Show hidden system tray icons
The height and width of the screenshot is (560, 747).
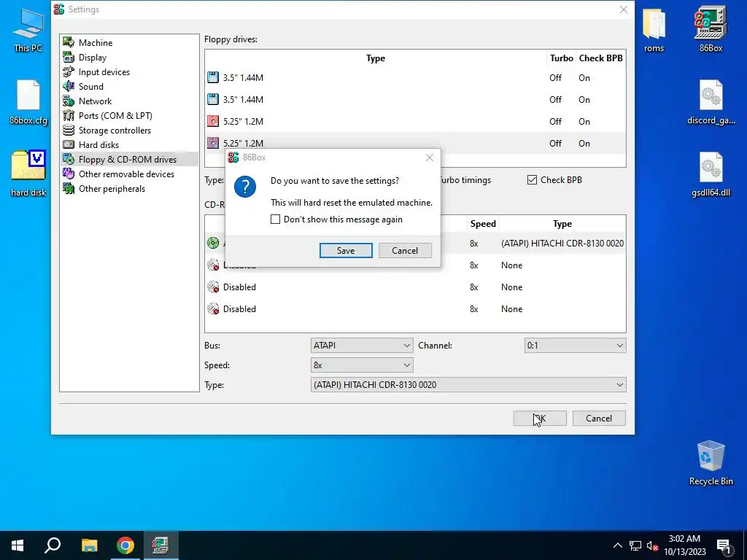click(617, 545)
